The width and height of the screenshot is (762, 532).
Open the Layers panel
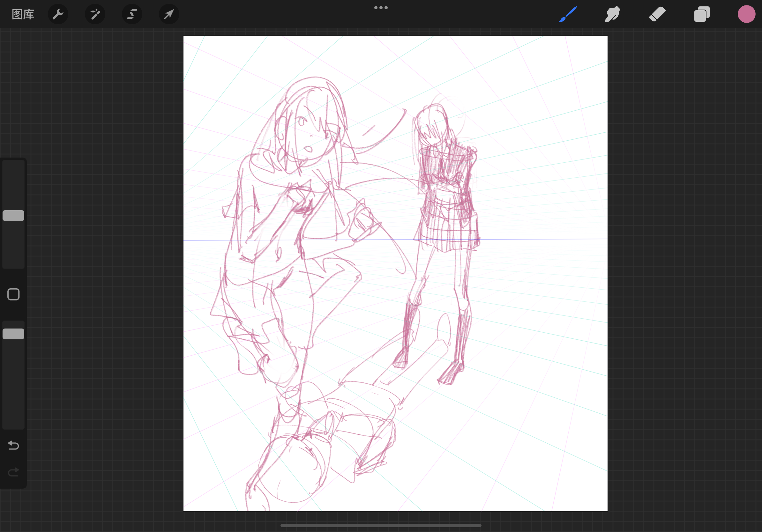(702, 14)
